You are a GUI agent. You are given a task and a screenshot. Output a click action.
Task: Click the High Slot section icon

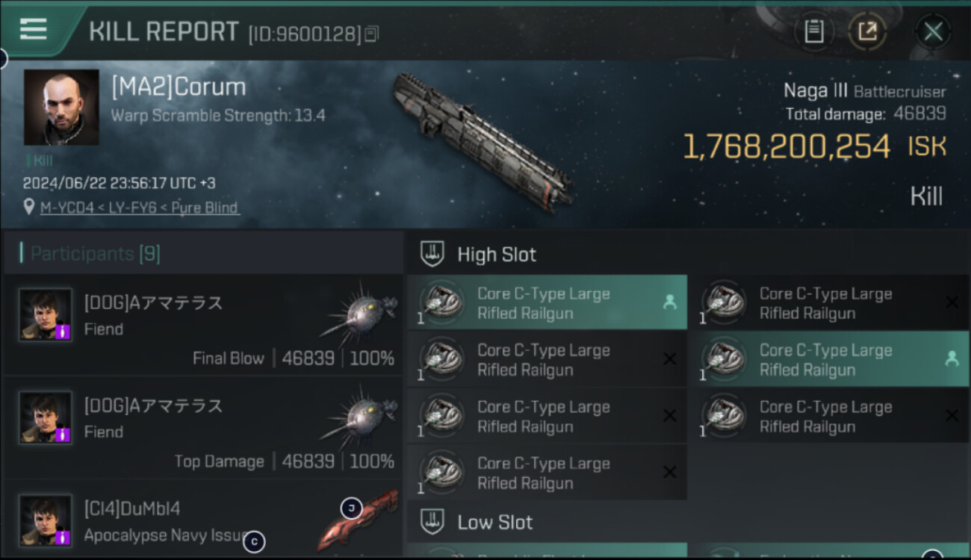[x=432, y=254]
